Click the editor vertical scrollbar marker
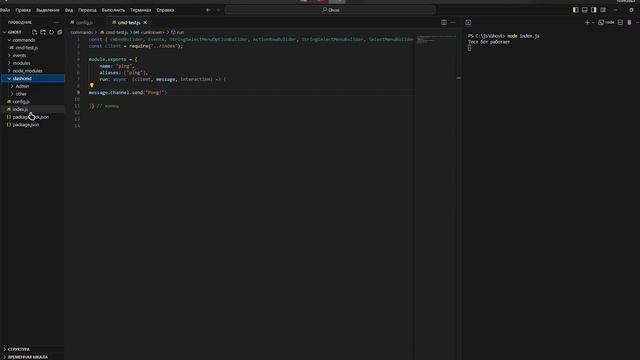The width and height of the screenshot is (640, 360). point(458,78)
